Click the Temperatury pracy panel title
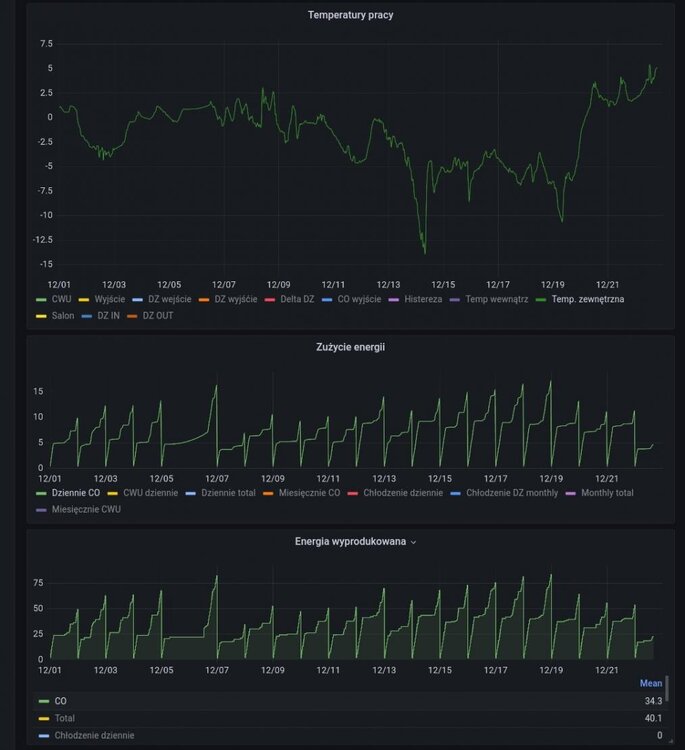 350,15
